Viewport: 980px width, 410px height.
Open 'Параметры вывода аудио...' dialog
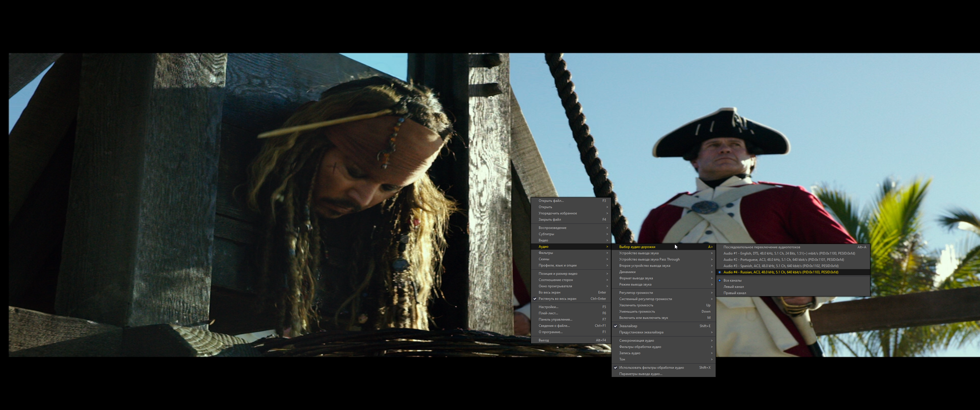click(x=641, y=374)
